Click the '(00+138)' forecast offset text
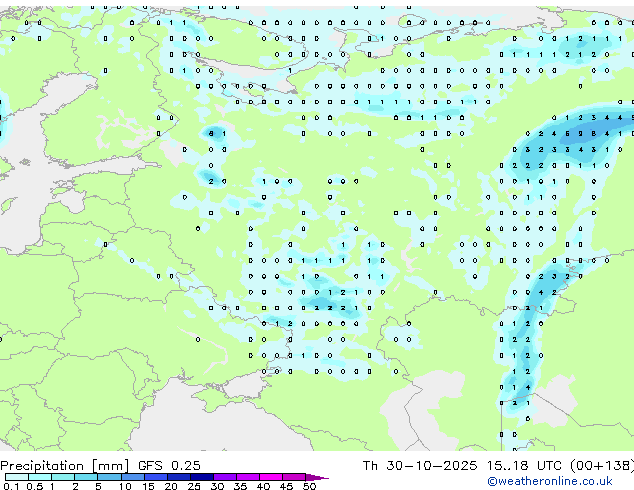 tap(602, 466)
